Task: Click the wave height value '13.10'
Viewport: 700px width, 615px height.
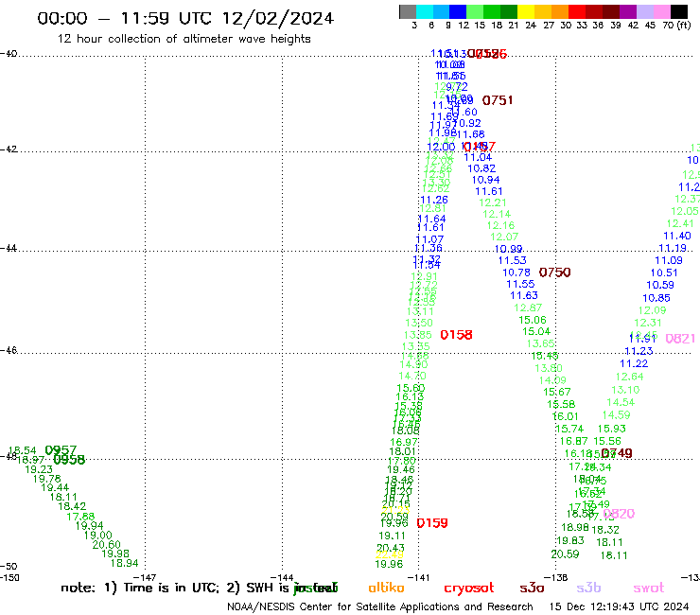Action: (x=625, y=390)
